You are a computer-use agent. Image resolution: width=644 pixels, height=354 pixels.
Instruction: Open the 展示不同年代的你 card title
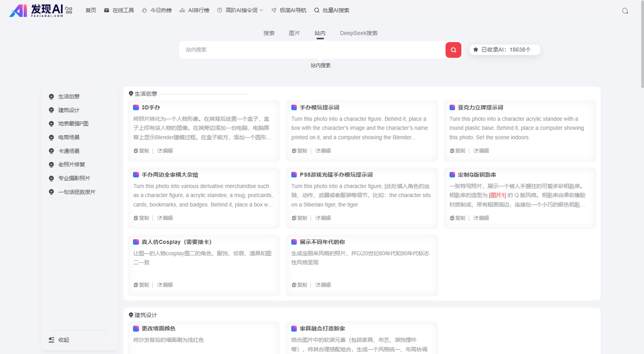(x=322, y=242)
